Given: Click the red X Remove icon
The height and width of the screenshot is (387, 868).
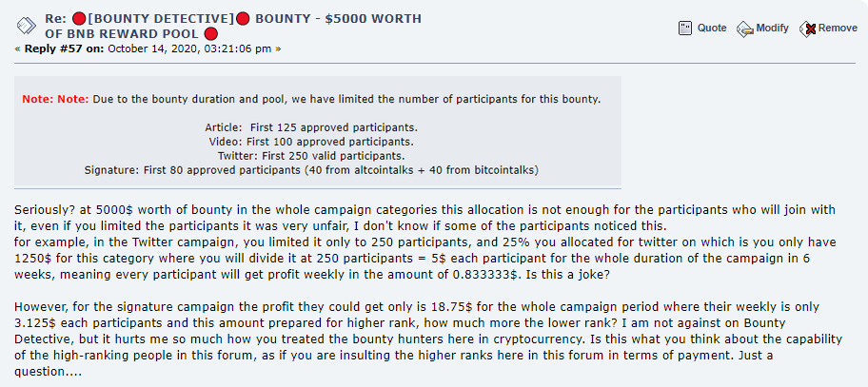Looking at the screenshot, I should point(808,29).
